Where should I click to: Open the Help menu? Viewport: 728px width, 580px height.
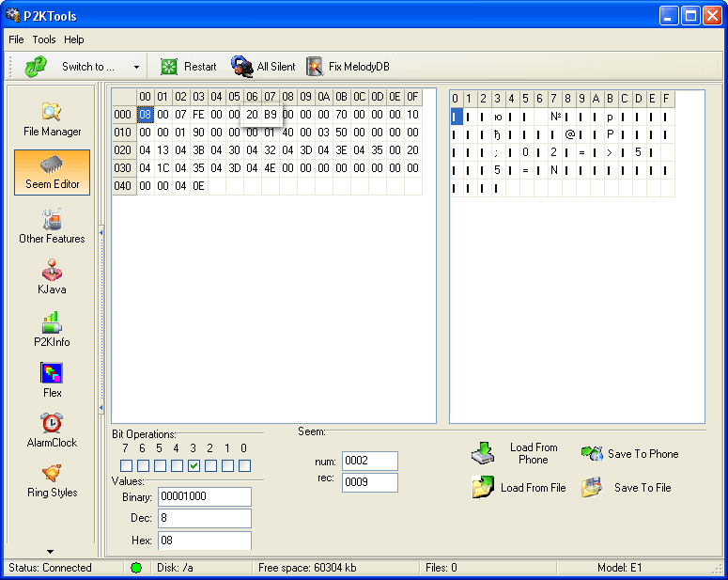[x=74, y=39]
